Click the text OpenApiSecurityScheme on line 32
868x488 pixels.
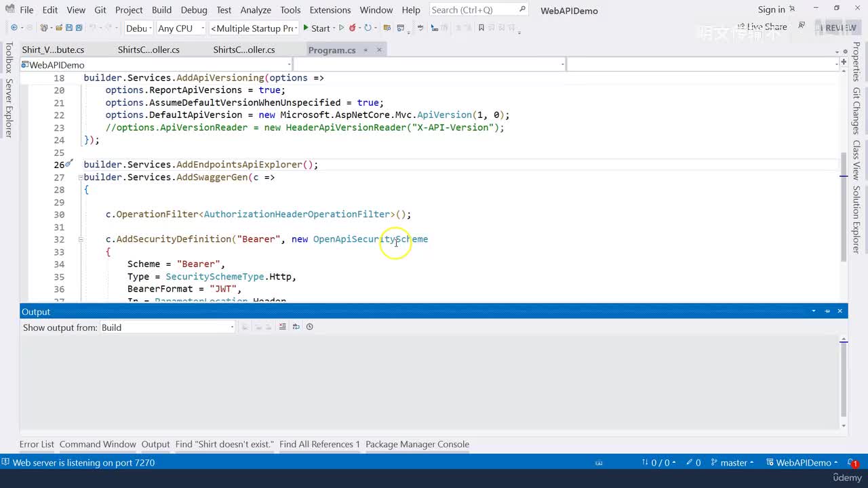click(370, 239)
